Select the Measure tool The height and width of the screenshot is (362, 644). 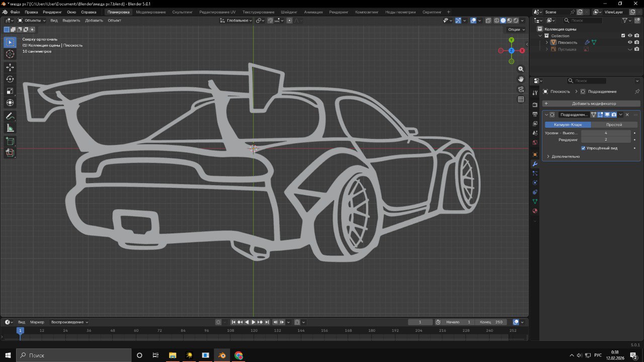[10, 128]
